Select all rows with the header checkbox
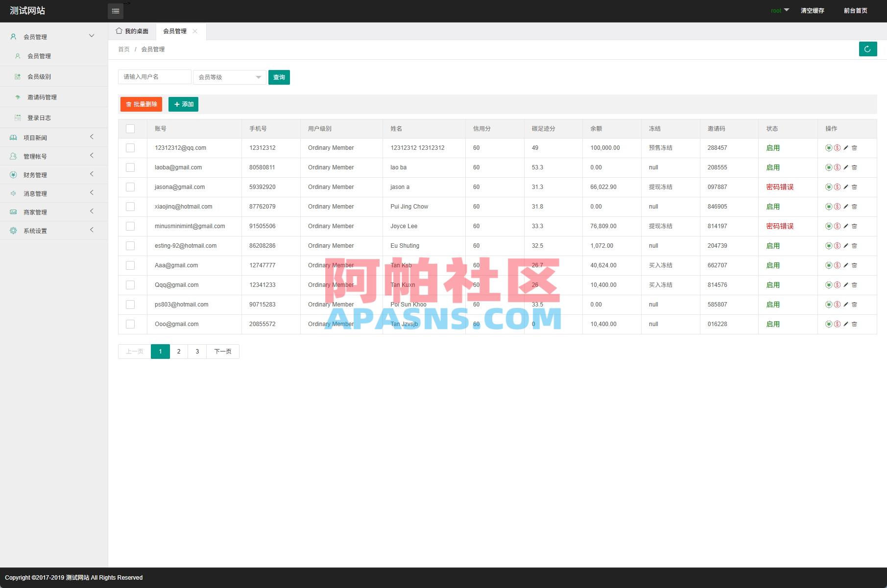887x588 pixels. [130, 128]
